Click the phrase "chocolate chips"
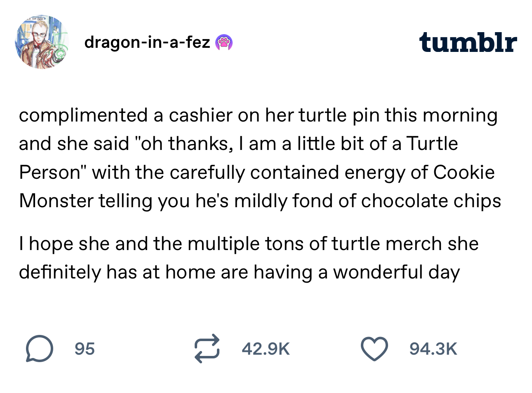Viewport: 532px width, 393px height. point(431,201)
